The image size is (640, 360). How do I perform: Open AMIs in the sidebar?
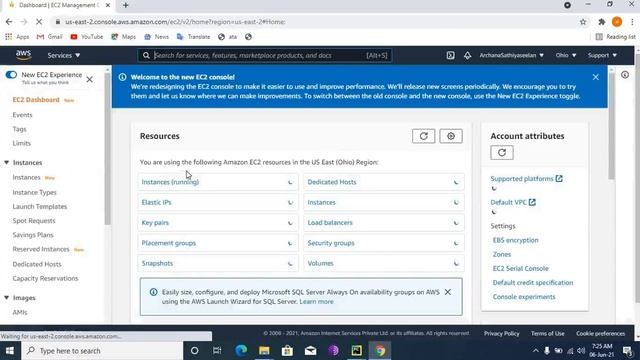tap(20, 312)
